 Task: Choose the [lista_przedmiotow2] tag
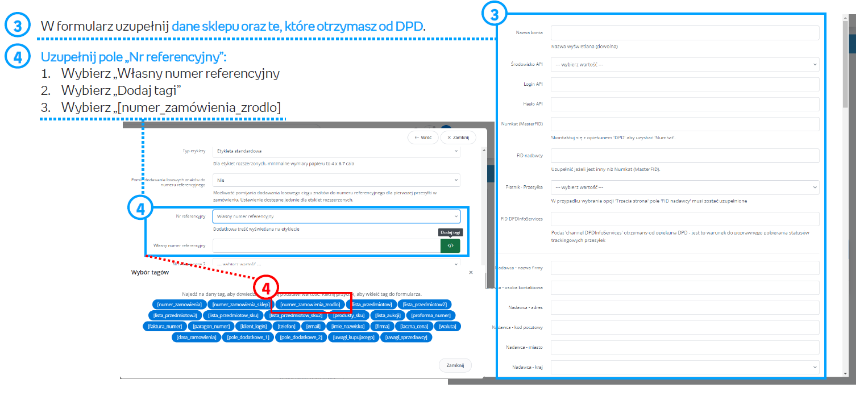click(x=424, y=305)
